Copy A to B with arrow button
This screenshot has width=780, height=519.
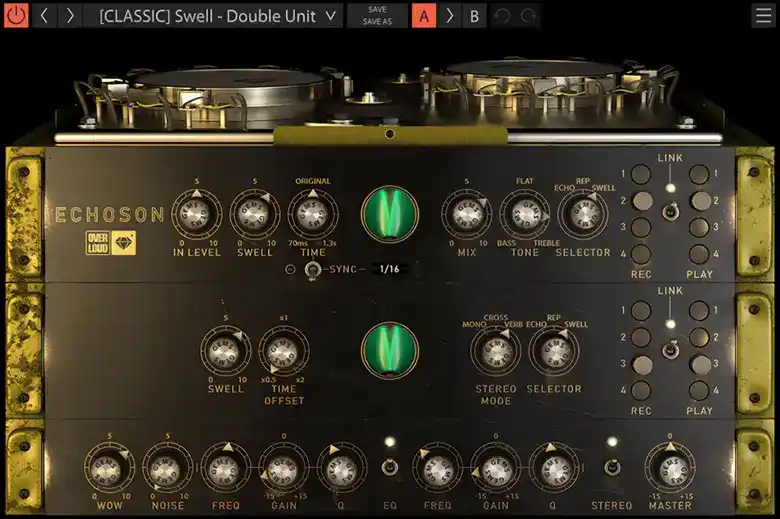point(449,15)
